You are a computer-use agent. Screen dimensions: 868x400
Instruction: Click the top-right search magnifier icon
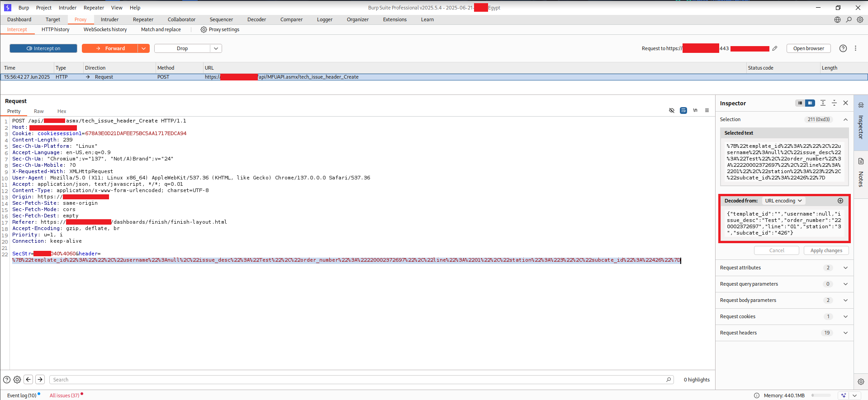[x=849, y=19]
